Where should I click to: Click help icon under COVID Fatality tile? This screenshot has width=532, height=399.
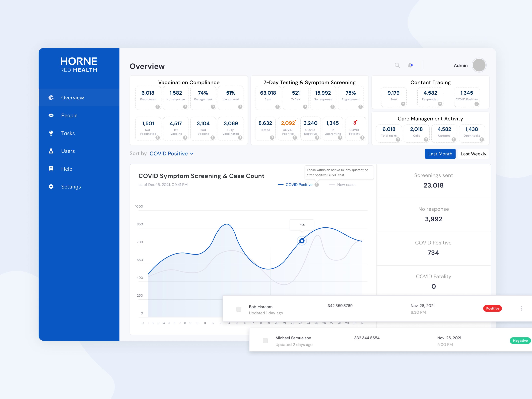(362, 137)
